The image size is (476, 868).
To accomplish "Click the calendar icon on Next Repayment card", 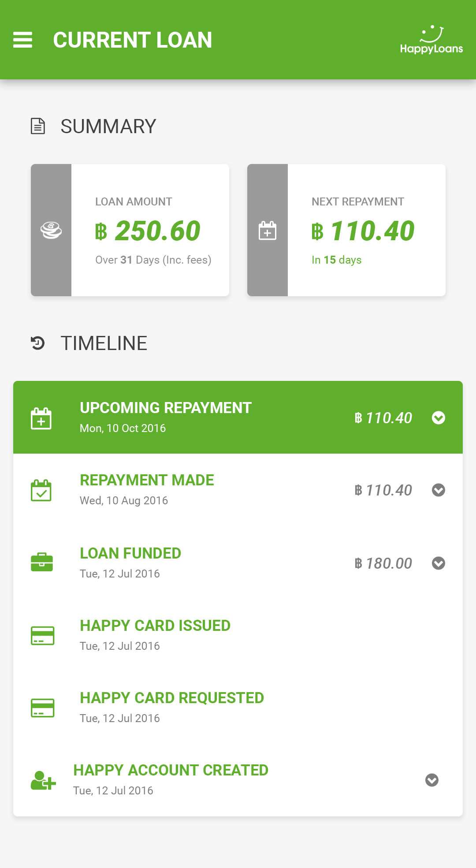I will click(268, 231).
